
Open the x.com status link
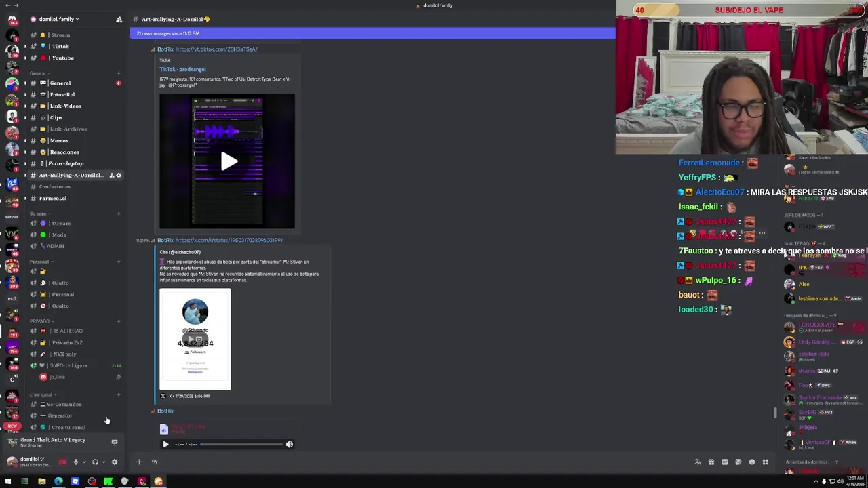pyautogui.click(x=229, y=240)
